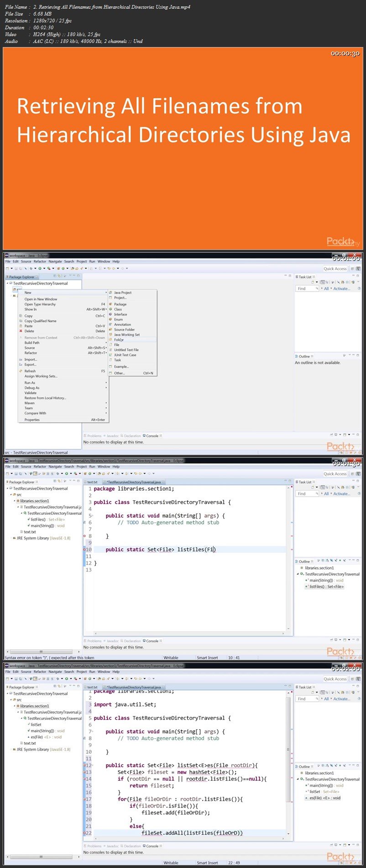Click line 10 error marker in 00:01:30 frame
Viewport: 366px width, 868px height.
pyautogui.click(x=84, y=550)
